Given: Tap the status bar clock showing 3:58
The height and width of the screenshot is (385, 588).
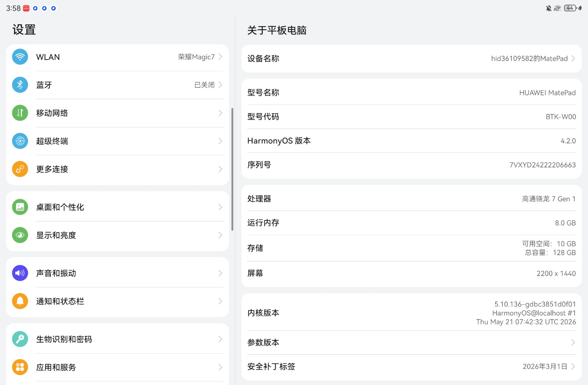Looking at the screenshot, I should tap(13, 8).
